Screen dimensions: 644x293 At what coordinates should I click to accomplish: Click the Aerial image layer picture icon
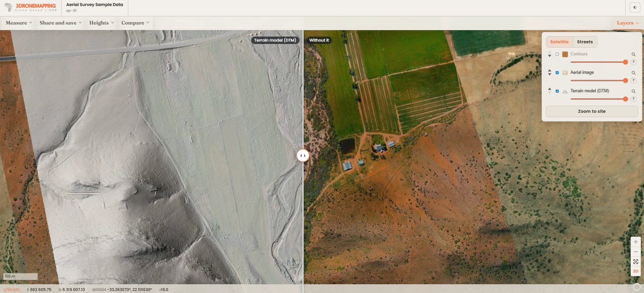coord(565,73)
